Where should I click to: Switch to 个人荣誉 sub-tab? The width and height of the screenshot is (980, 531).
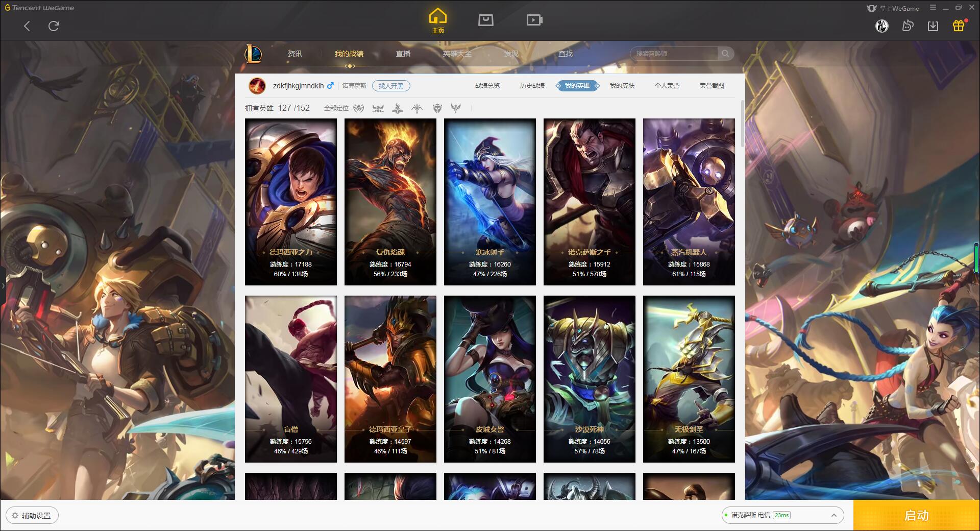point(667,86)
